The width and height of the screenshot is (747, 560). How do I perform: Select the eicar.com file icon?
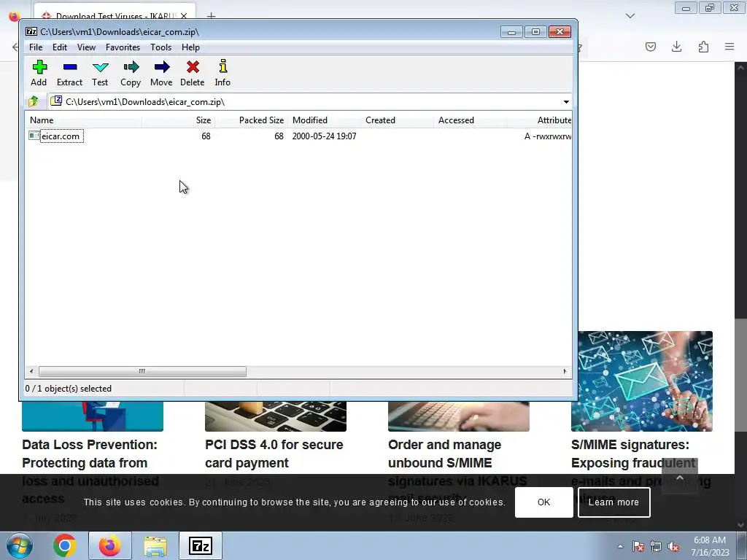[34, 136]
